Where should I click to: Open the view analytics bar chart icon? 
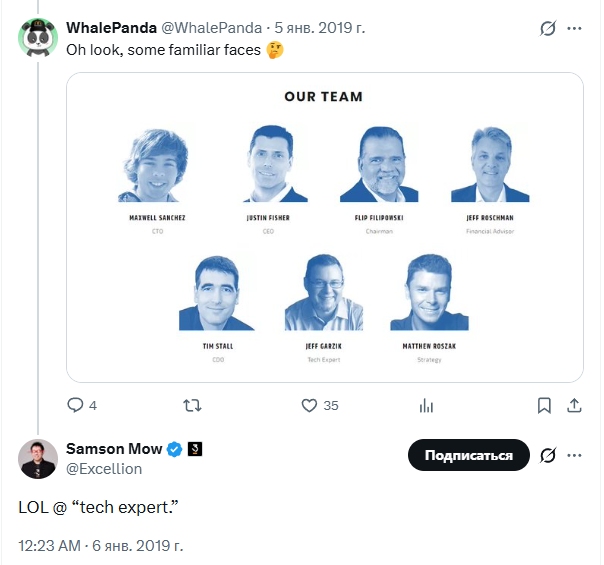[x=427, y=406]
